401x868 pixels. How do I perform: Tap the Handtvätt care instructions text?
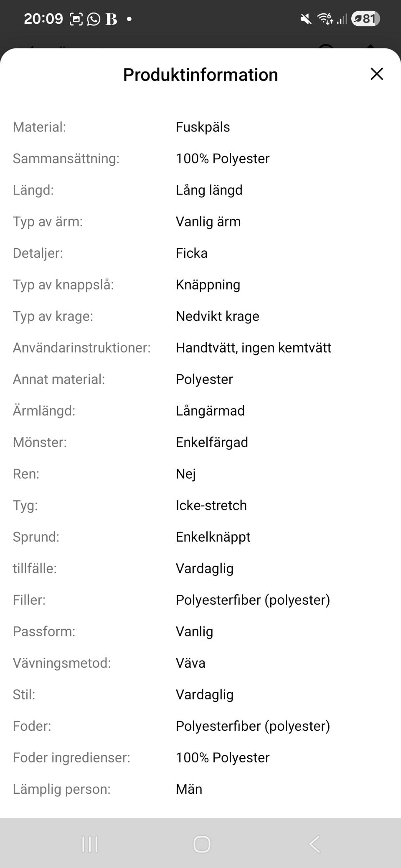coord(254,347)
